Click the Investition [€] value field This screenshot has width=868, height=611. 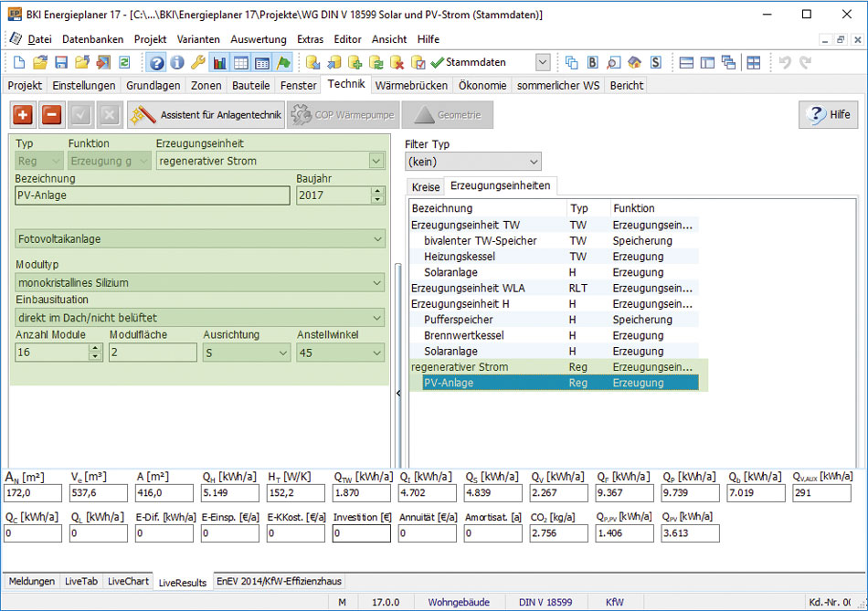[362, 533]
